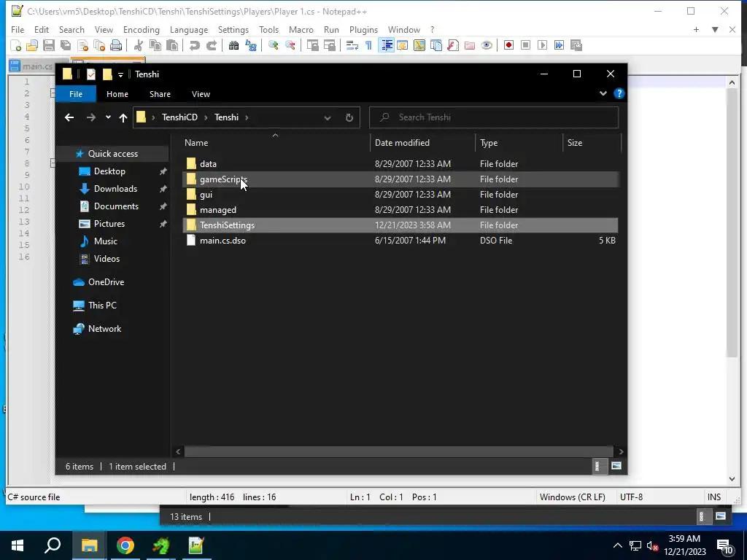Click Close file icon in Notepad++ toolbar
Image resolution: width=747 pixels, height=560 pixels.
coord(83,45)
